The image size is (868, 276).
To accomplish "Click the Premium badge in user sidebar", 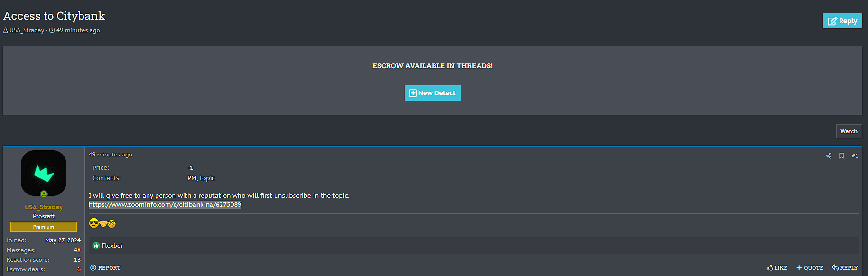I will 44,227.
